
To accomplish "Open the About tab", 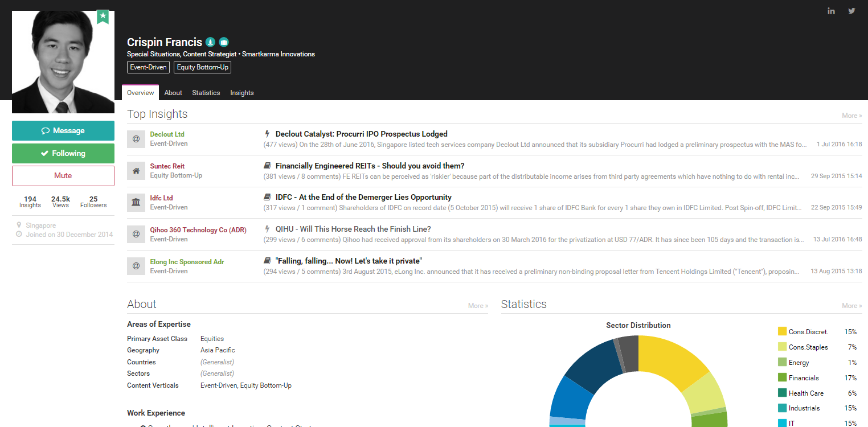I will [x=173, y=93].
